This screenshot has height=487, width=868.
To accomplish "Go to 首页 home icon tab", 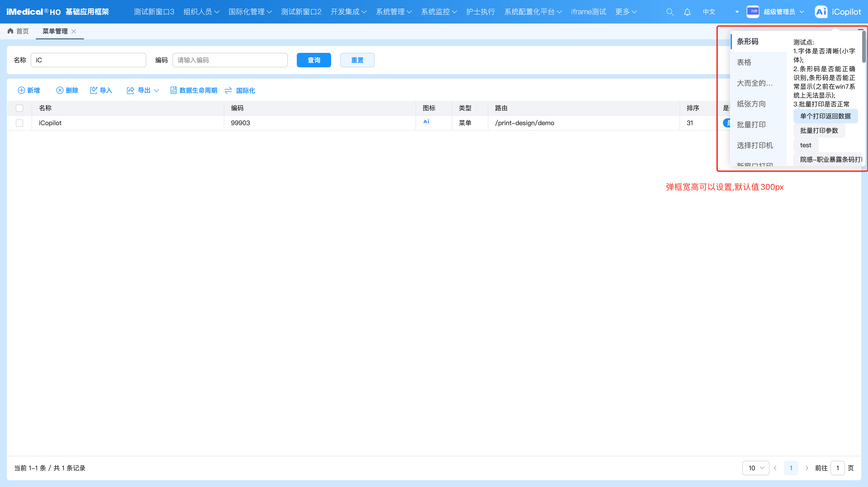I will [x=10, y=31].
